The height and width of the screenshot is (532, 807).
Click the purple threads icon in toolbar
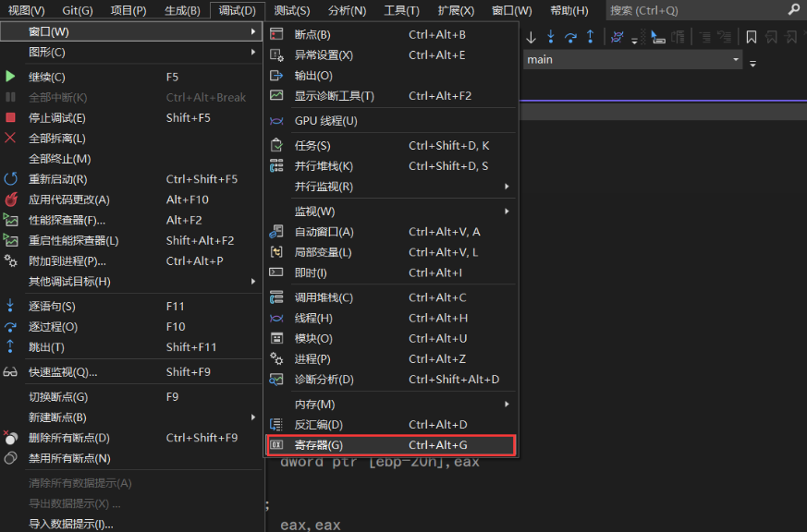617,37
